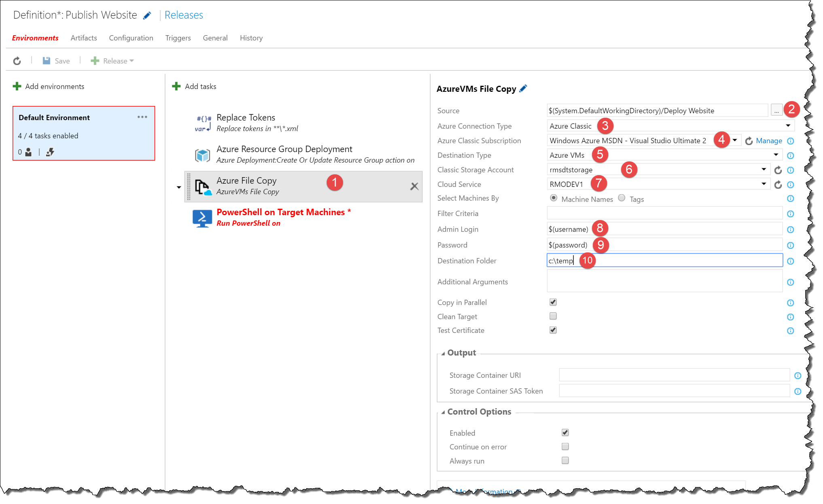
Task: Open the Azure Connection Type dropdown
Action: click(x=788, y=126)
